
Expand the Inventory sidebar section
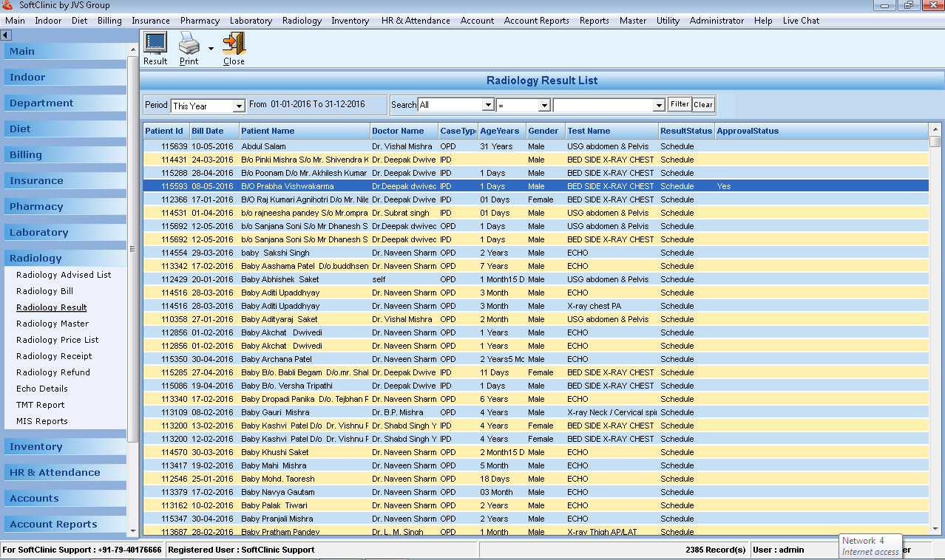click(36, 447)
